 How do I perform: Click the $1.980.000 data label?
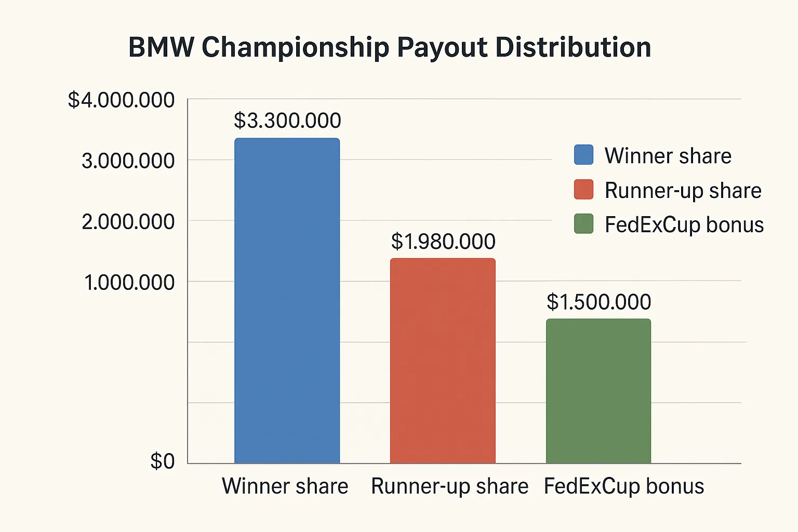(443, 242)
